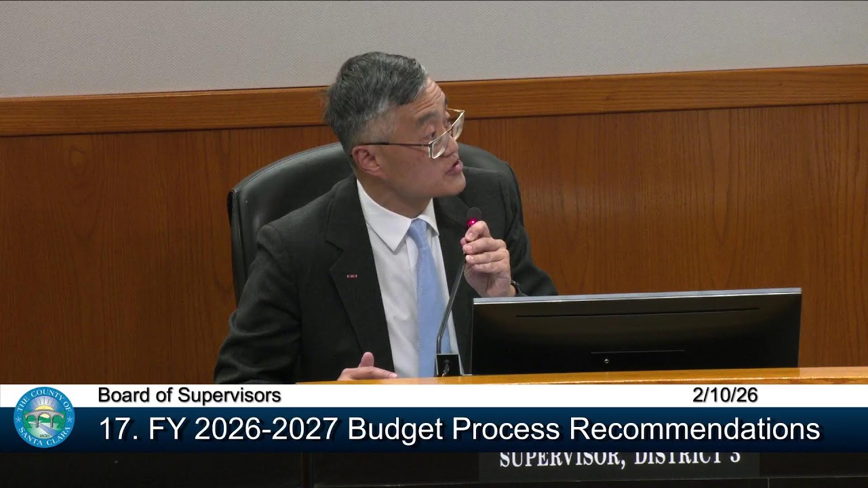868x488 pixels.
Task: Select the 'Board of Supervisors' caption text
Action: [x=189, y=395]
